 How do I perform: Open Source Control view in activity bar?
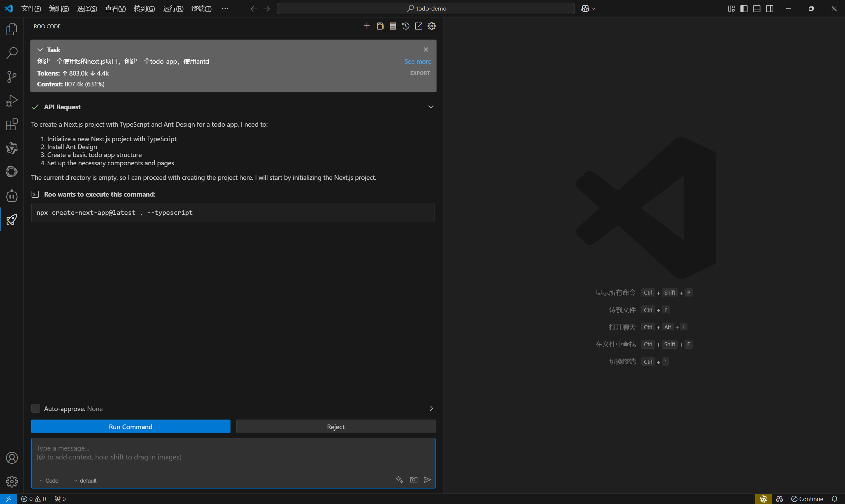coord(12,77)
